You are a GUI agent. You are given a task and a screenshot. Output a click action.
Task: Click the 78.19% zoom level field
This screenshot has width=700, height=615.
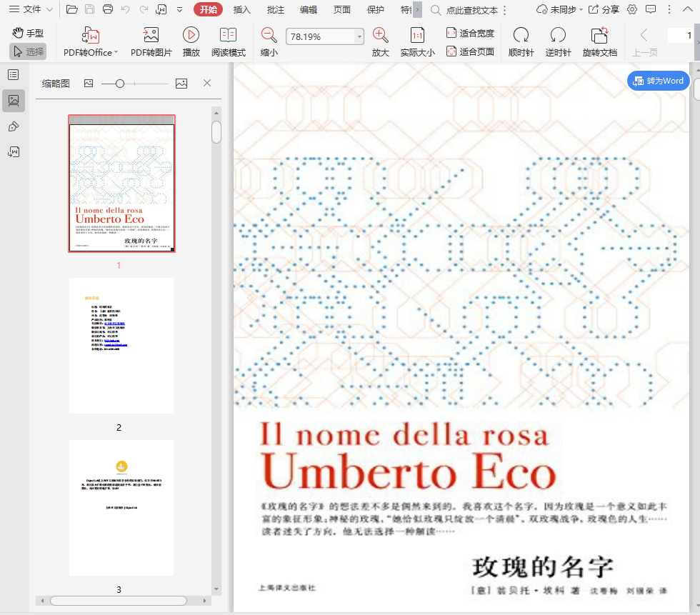click(x=321, y=36)
